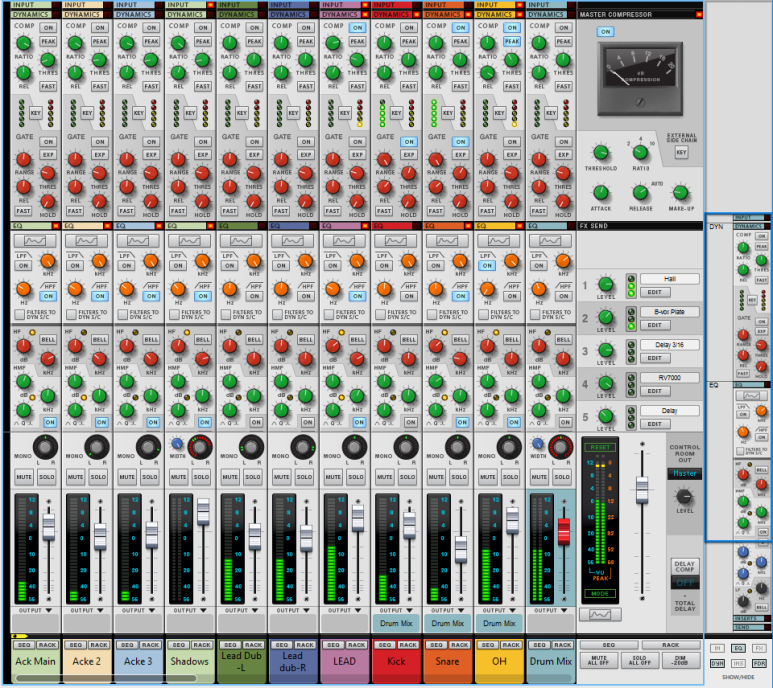The image size is (773, 688).
Task: Click the Control Room Out level knob
Action: point(684,497)
